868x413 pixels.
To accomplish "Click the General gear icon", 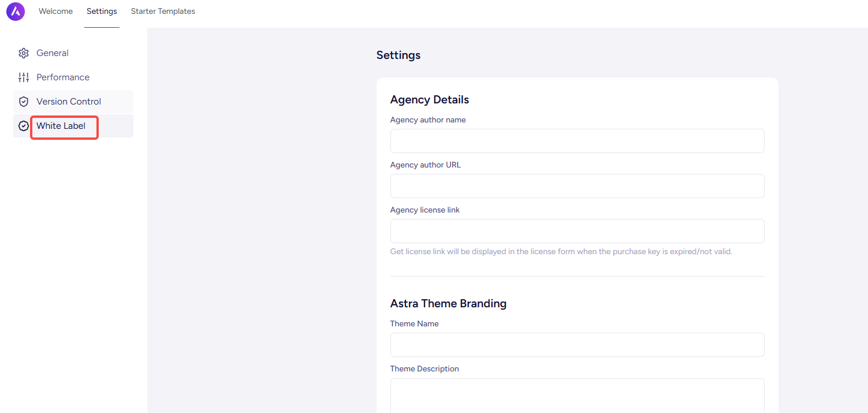I will tap(24, 53).
